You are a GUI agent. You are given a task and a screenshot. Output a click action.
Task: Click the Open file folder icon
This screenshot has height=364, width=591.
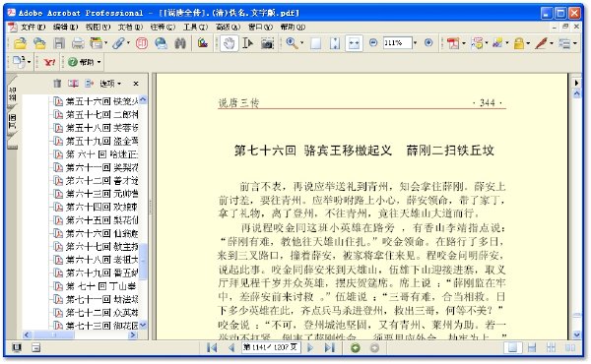click(20, 43)
